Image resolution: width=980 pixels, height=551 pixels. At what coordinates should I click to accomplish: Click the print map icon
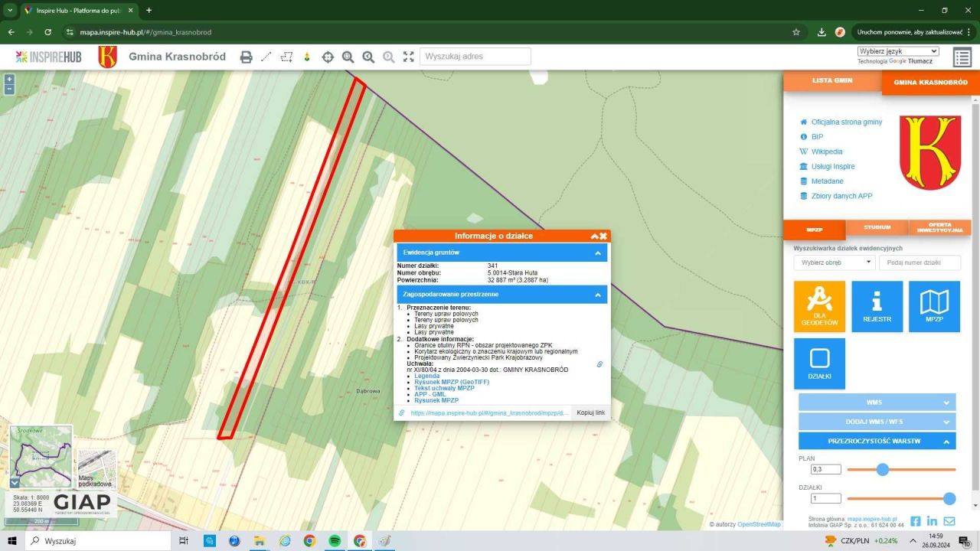click(246, 57)
